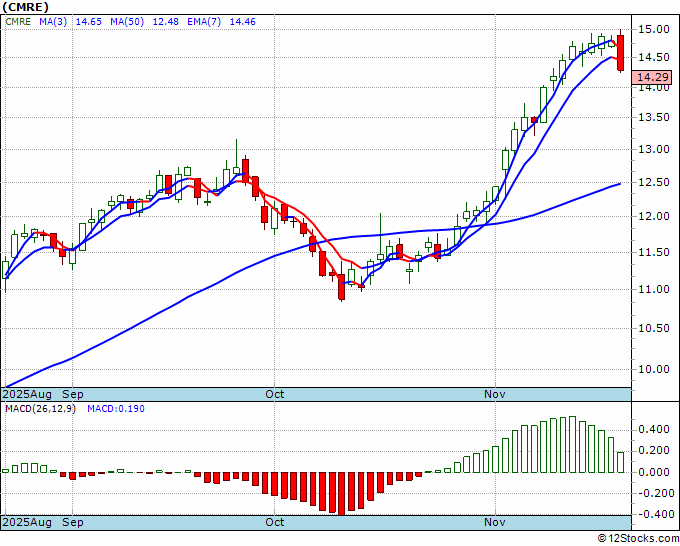Viewport: 680px width, 546px height.
Task: Click the 11.50 price axis label
Action: (654, 252)
